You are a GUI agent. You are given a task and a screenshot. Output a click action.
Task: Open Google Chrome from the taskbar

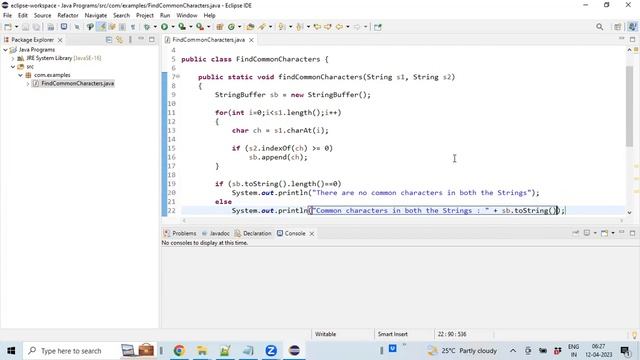(x=179, y=351)
